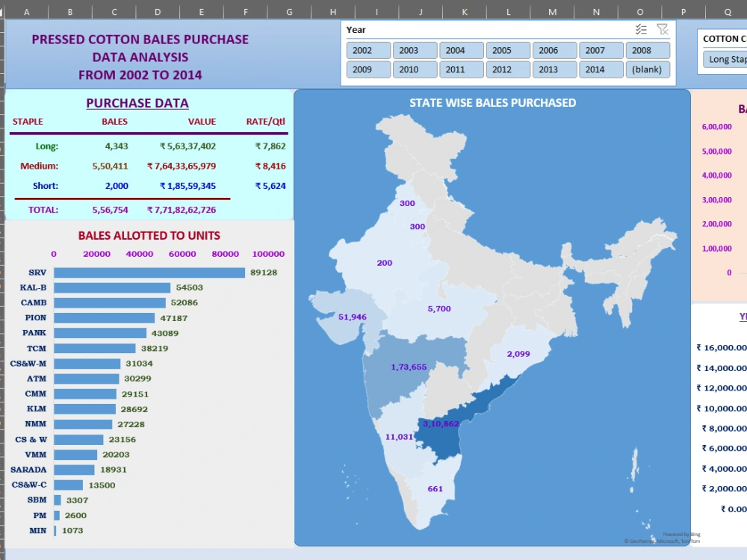This screenshot has width=747, height=560.
Task: Click the 200 state map label
Action: (x=385, y=263)
